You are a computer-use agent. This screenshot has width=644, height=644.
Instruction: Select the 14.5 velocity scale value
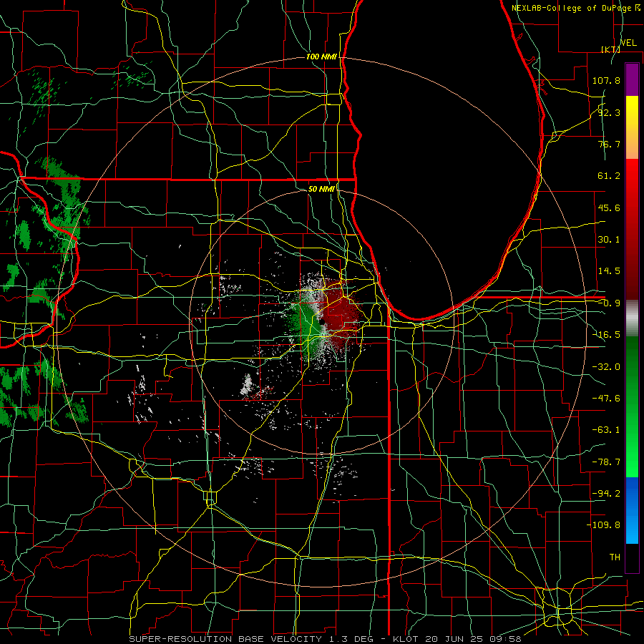tap(609, 271)
